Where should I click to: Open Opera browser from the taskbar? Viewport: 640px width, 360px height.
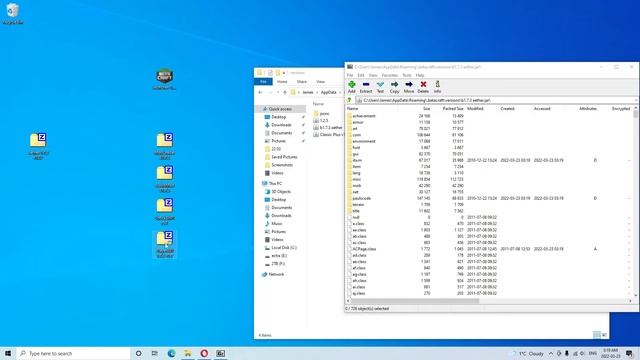204,353
